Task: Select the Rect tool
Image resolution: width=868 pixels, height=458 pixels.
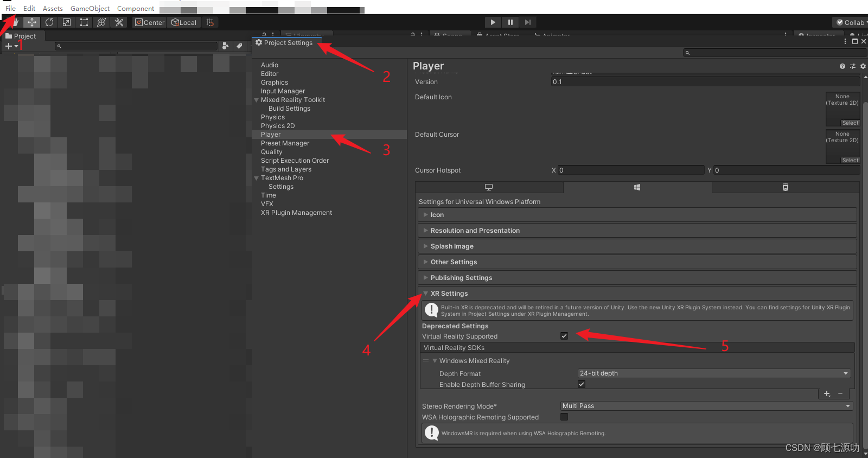Action: coord(84,22)
